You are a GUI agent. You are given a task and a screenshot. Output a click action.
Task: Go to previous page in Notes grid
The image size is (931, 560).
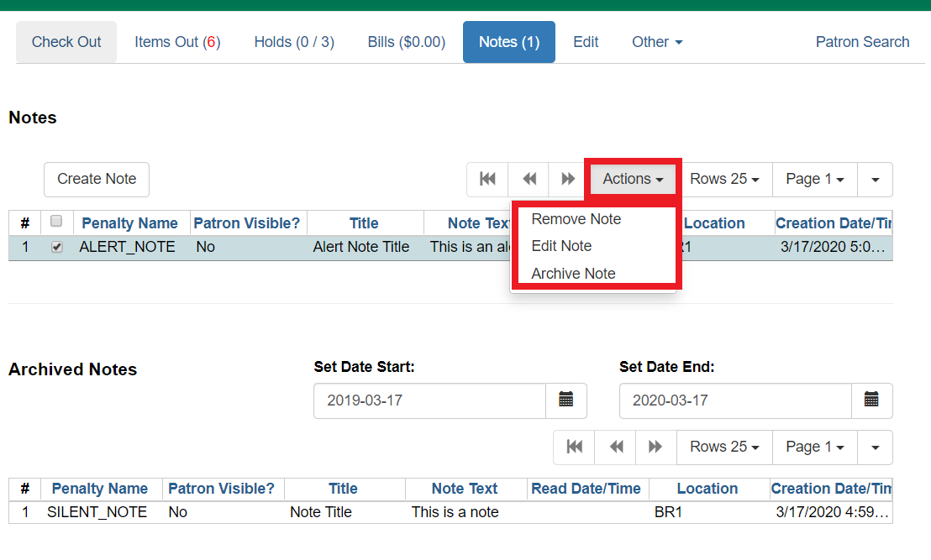tap(529, 179)
